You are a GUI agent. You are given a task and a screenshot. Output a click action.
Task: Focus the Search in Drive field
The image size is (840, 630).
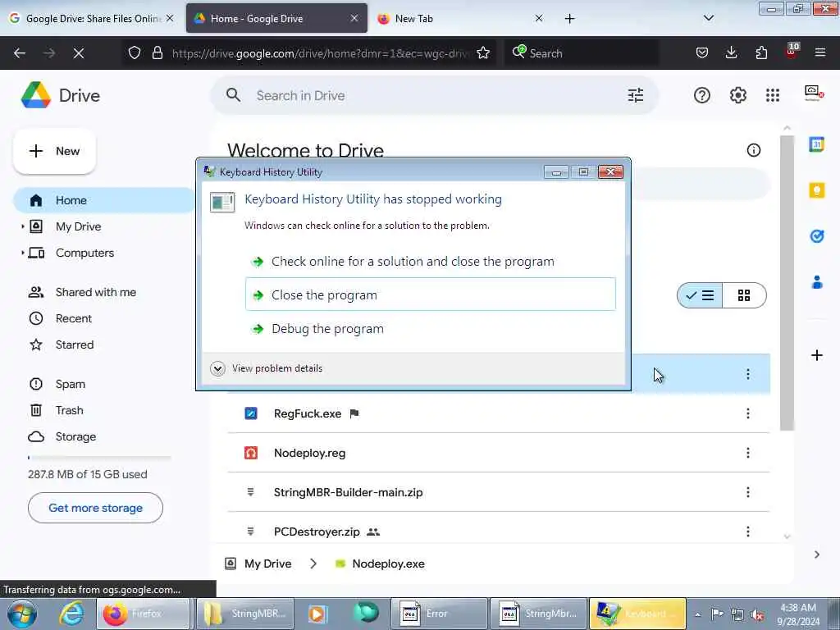click(x=434, y=95)
